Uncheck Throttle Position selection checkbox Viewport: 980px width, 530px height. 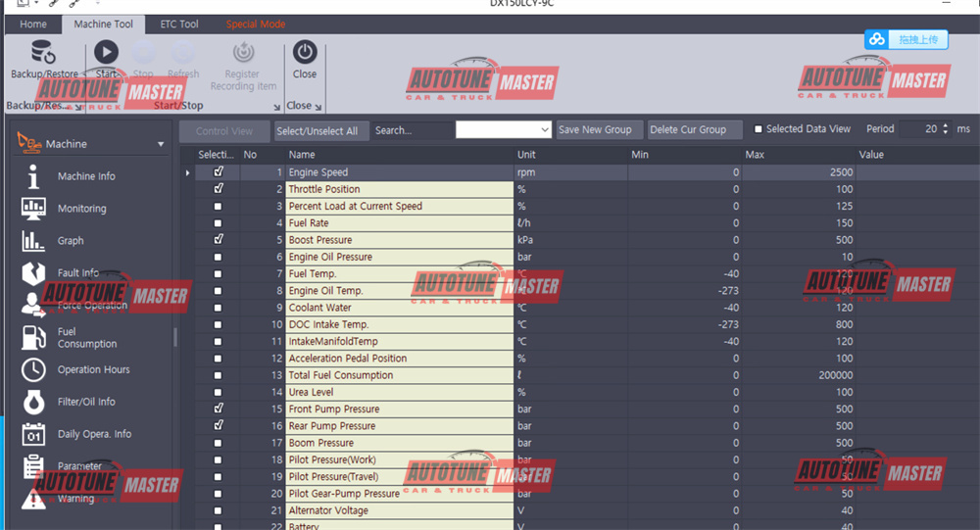click(219, 189)
